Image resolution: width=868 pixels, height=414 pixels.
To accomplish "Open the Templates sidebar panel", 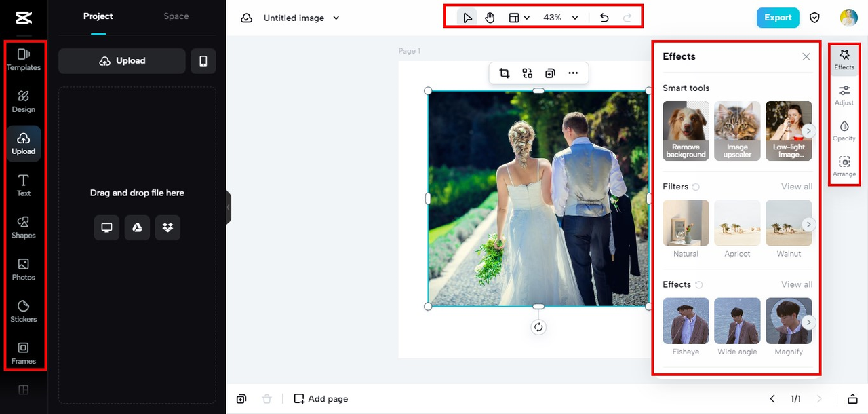I will tap(24, 60).
